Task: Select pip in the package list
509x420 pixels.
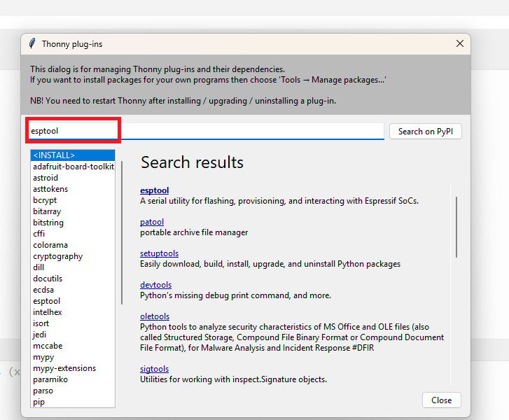Action: [73, 402]
